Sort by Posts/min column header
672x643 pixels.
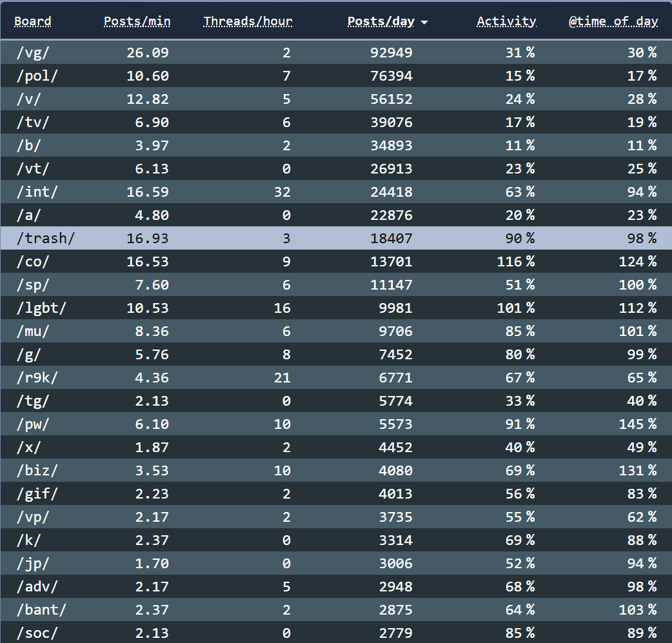[x=137, y=21]
